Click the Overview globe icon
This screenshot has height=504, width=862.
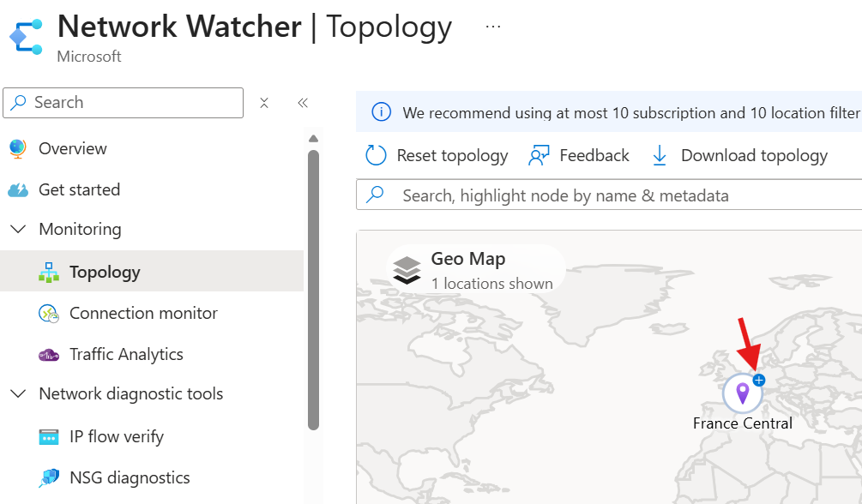[x=18, y=148]
